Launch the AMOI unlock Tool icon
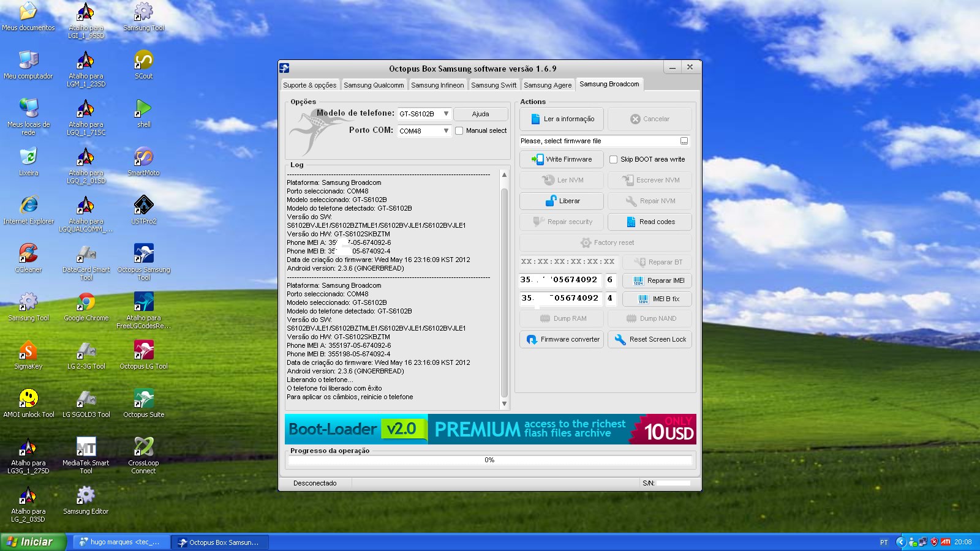The height and width of the screenshot is (551, 980). point(28,403)
